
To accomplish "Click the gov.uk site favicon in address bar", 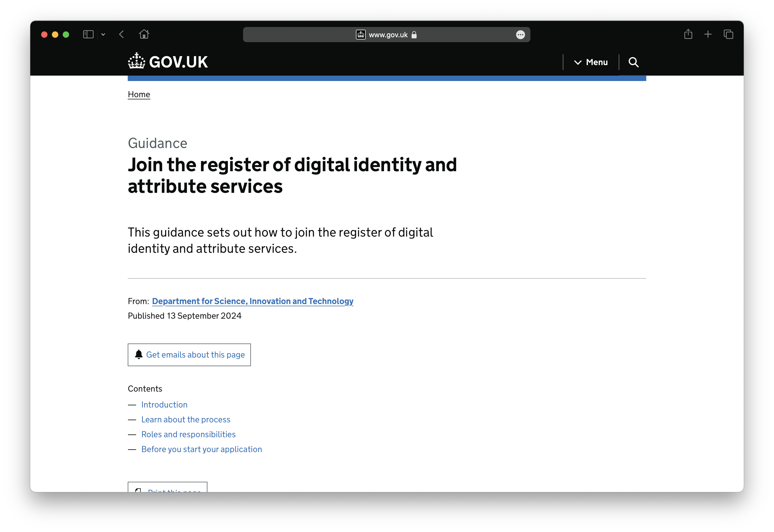I will click(x=361, y=35).
